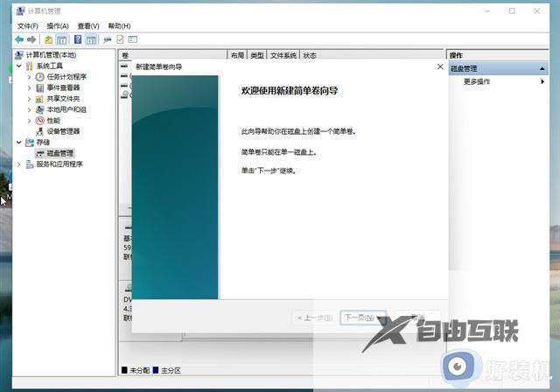Select the 存储 tree node
Screen dimensions: 560x392
coord(43,143)
